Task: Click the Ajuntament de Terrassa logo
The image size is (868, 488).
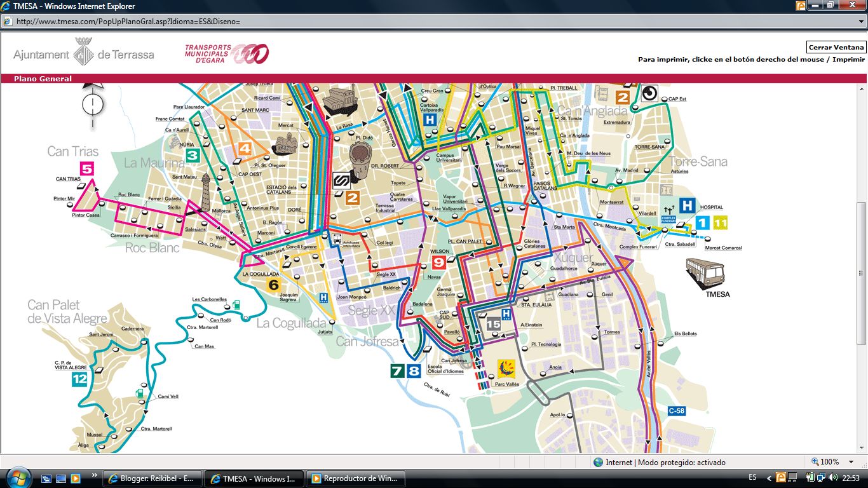Action: (x=84, y=53)
